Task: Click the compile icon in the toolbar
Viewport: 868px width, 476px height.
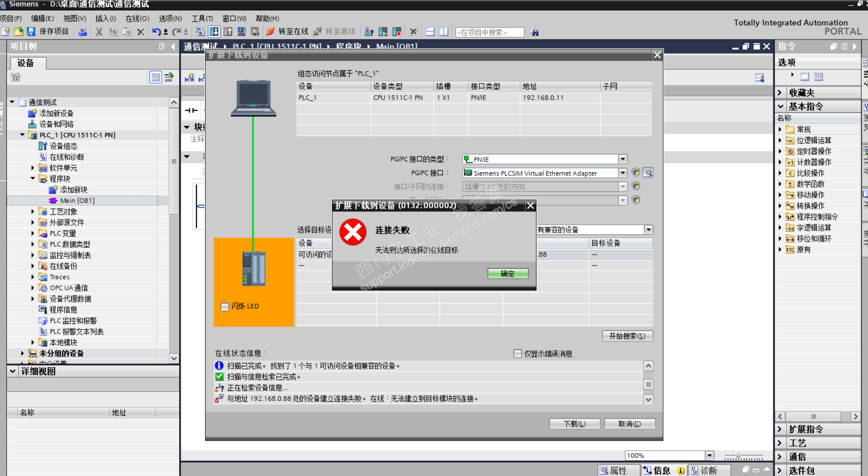Action: tap(200, 32)
